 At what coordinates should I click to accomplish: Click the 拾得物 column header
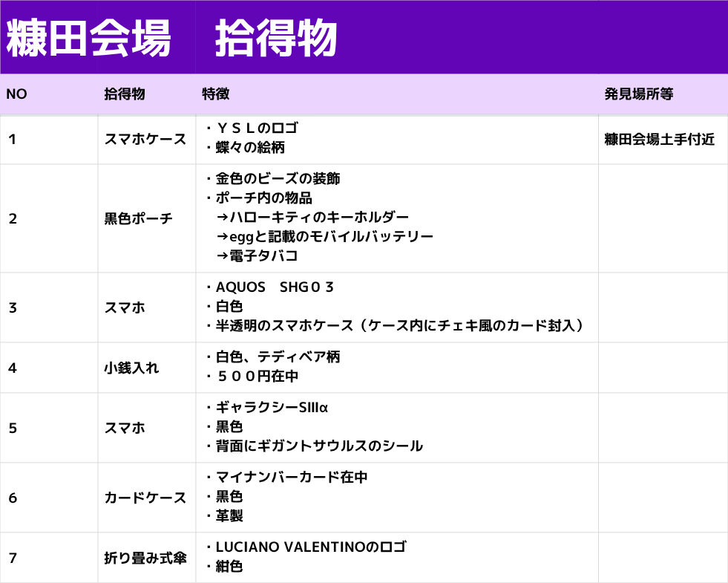(125, 94)
